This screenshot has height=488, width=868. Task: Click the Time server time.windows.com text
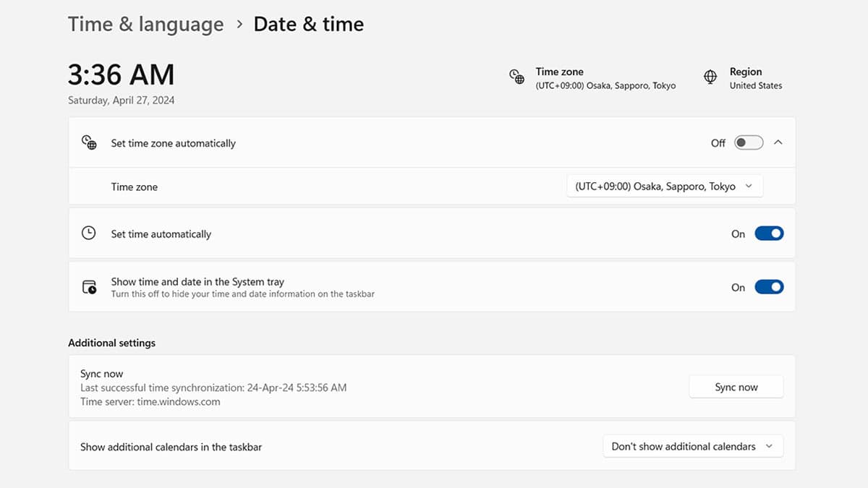point(150,401)
